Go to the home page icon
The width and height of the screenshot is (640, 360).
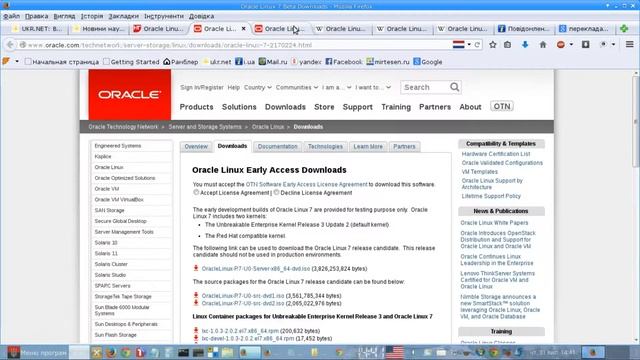coord(543,44)
